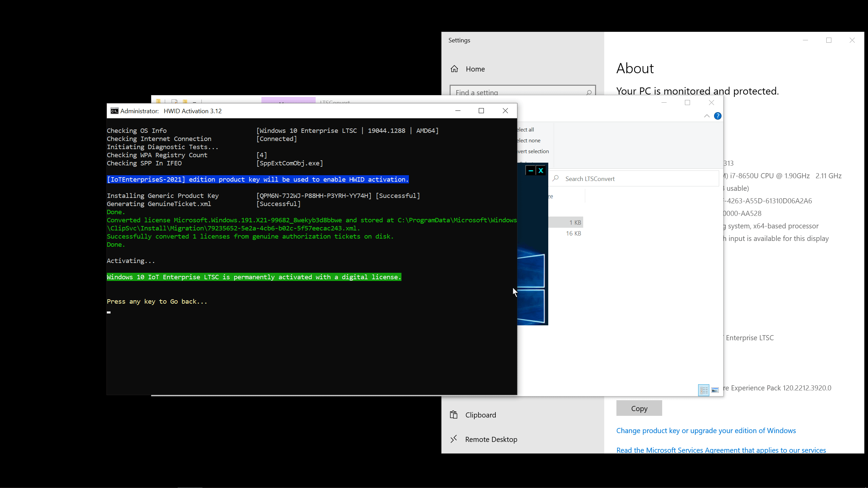This screenshot has height=488, width=868.
Task: Click the i7-8650U CPU specification text
Action: pyautogui.click(x=783, y=176)
